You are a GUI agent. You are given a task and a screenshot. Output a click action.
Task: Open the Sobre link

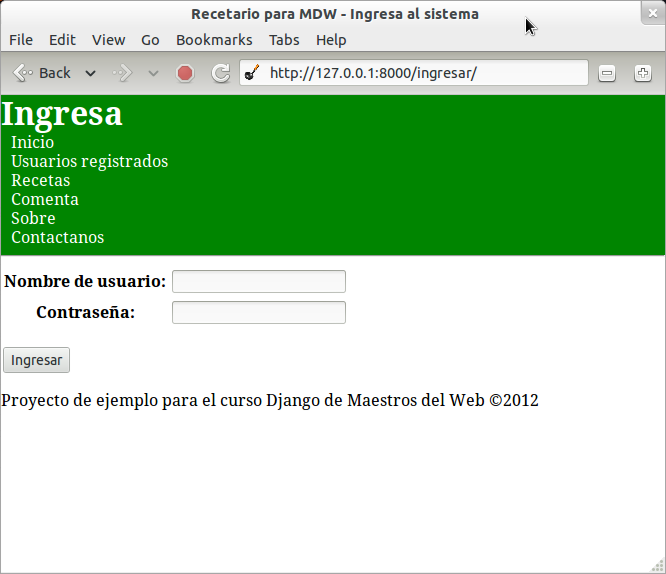33,218
